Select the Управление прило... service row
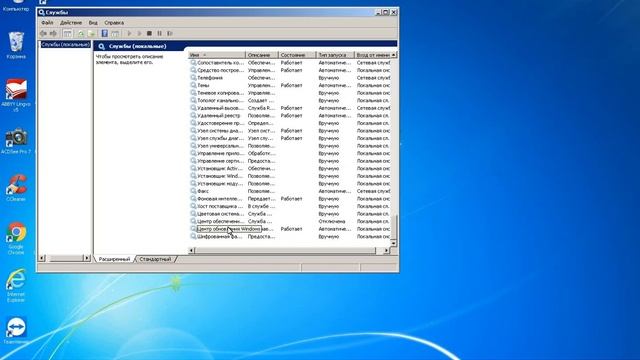640x360 pixels. click(x=290, y=153)
